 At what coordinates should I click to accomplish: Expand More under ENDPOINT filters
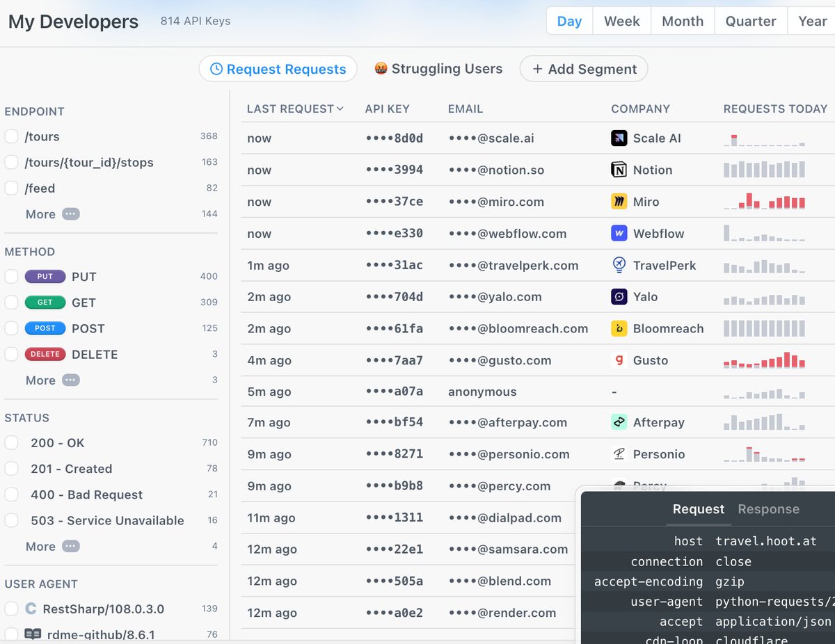pyautogui.click(x=52, y=214)
